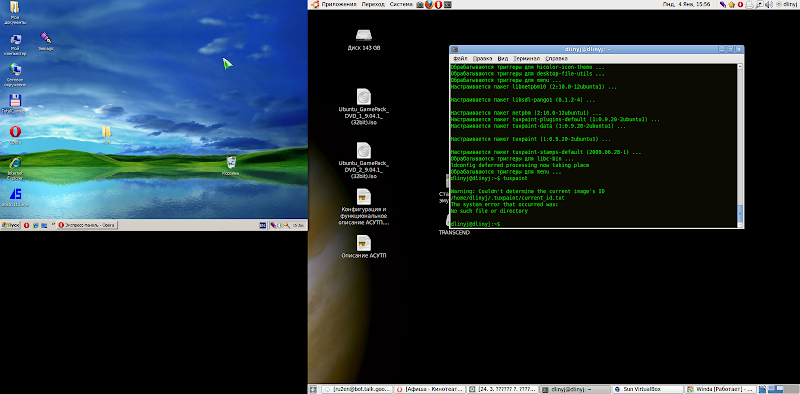
Task: Open terminal Вид menu
Action: pos(503,59)
